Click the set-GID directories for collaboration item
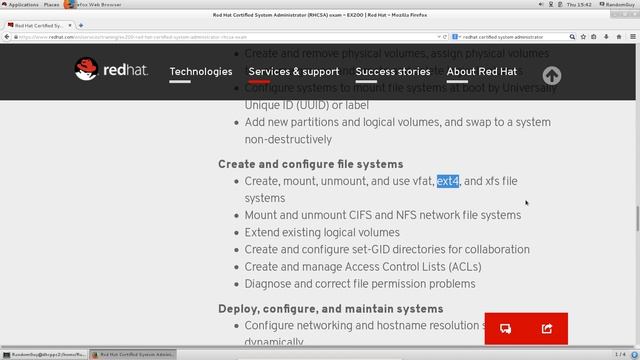The width and height of the screenshot is (640, 360). pyautogui.click(x=387, y=249)
